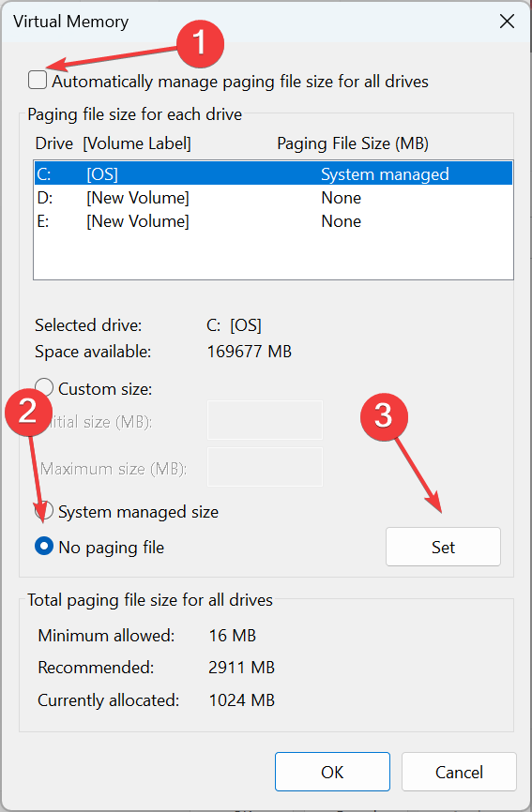The width and height of the screenshot is (532, 812).
Task: Select the C: [OS] drive row
Action: 274,173
